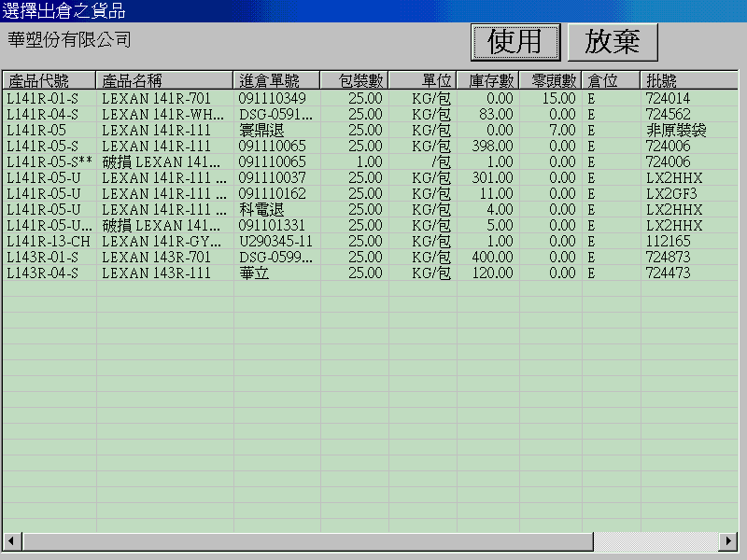Click the 包裝數 column header
This screenshot has height=560, width=747.
coord(355,80)
